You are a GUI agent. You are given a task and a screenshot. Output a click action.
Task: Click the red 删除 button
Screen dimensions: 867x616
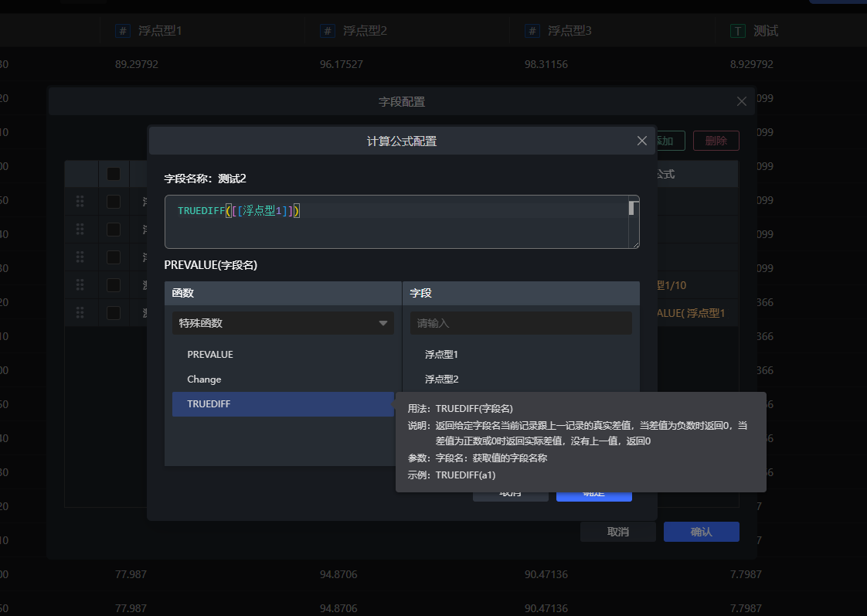[716, 141]
